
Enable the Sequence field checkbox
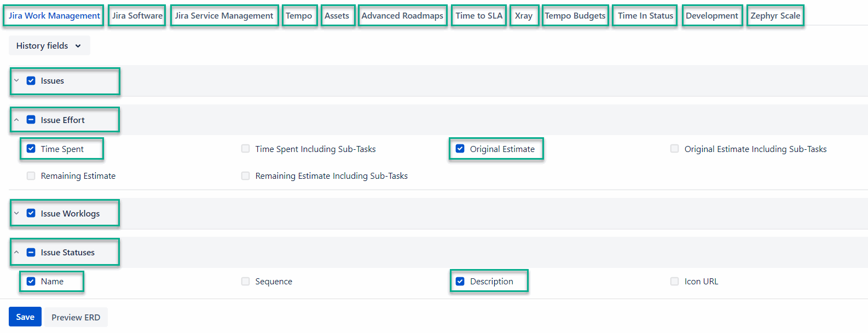pyautogui.click(x=246, y=282)
